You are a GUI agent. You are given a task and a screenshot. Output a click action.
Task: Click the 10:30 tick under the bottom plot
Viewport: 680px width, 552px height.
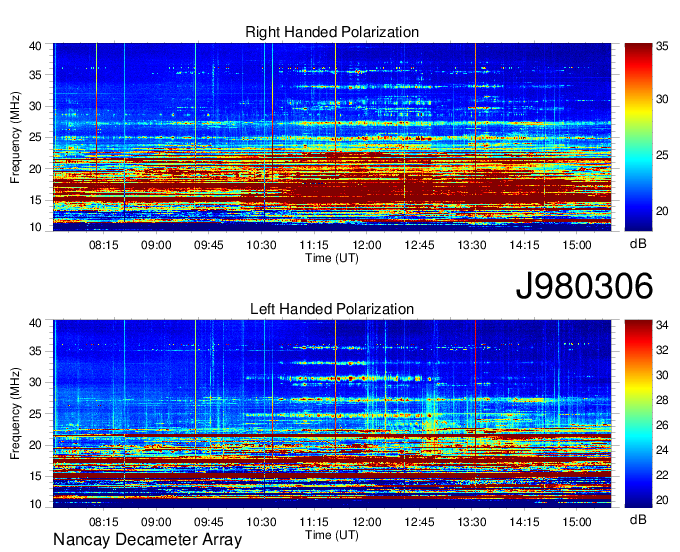point(262,522)
